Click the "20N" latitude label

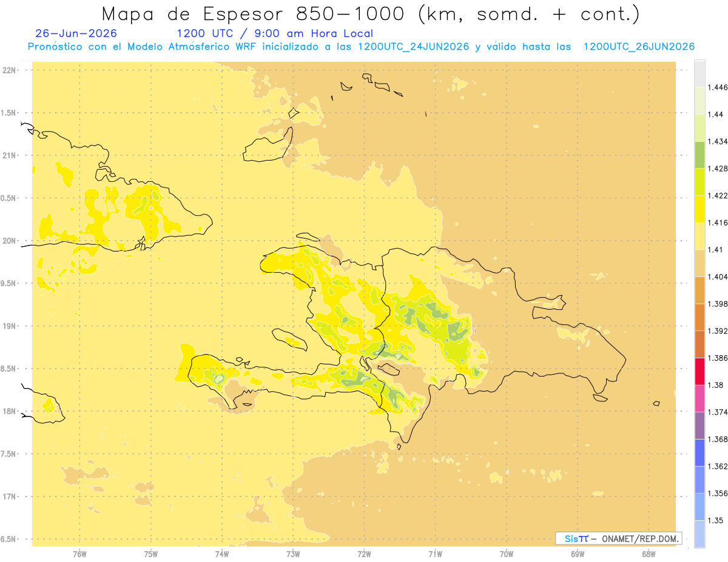[x=9, y=241]
